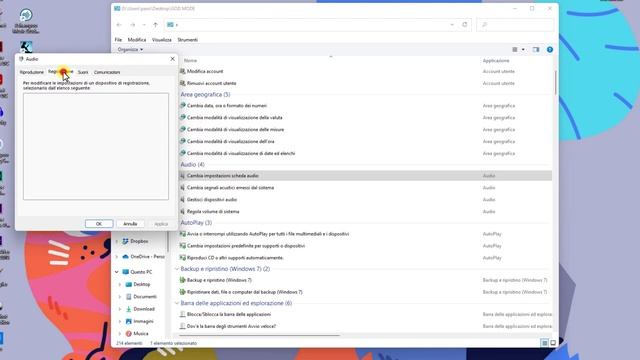Select Gestisci dispositivi audio

tap(212, 200)
